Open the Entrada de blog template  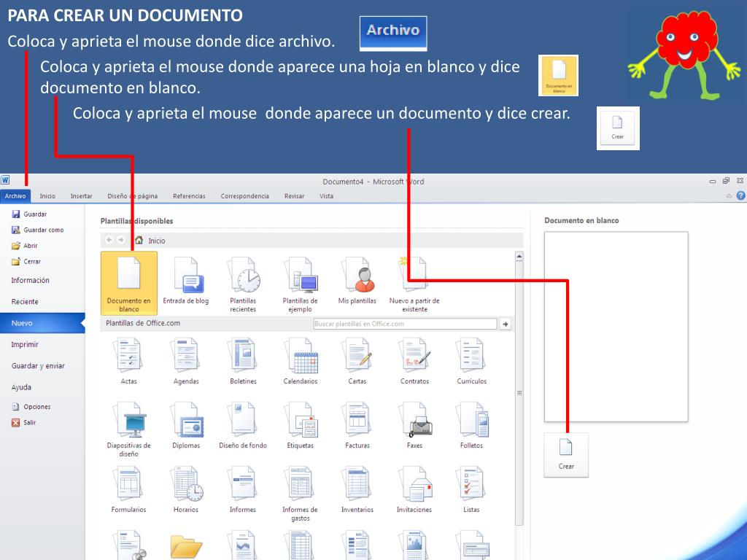click(186, 281)
